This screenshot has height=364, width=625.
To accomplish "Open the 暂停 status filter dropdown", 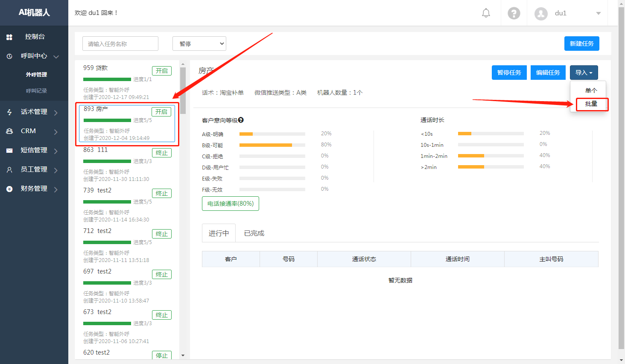I will [x=199, y=44].
